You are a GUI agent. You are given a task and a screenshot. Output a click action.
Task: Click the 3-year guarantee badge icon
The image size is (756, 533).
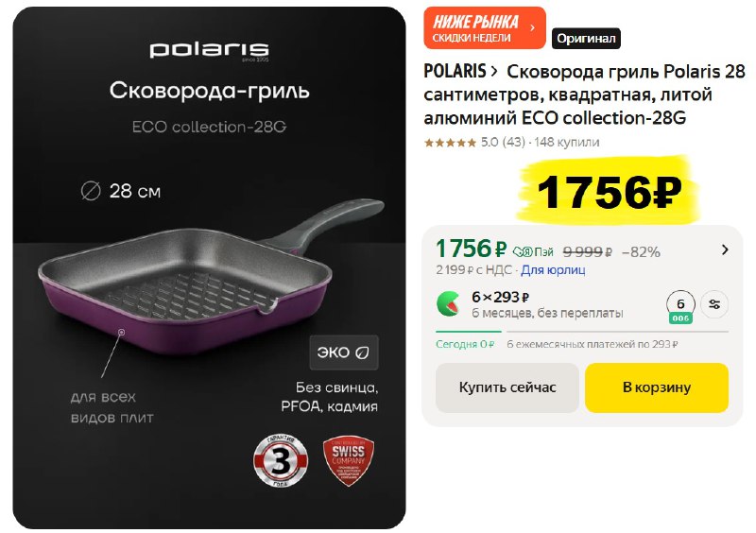click(x=281, y=460)
